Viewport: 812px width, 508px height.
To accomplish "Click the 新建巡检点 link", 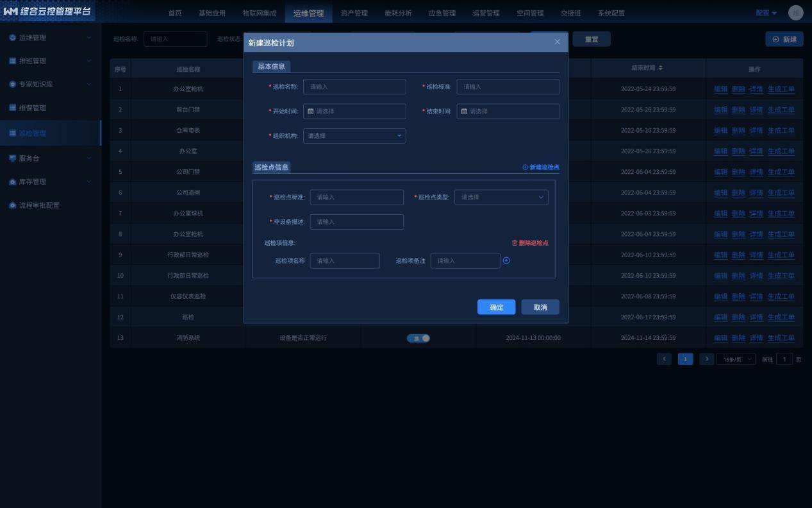I will (x=541, y=167).
